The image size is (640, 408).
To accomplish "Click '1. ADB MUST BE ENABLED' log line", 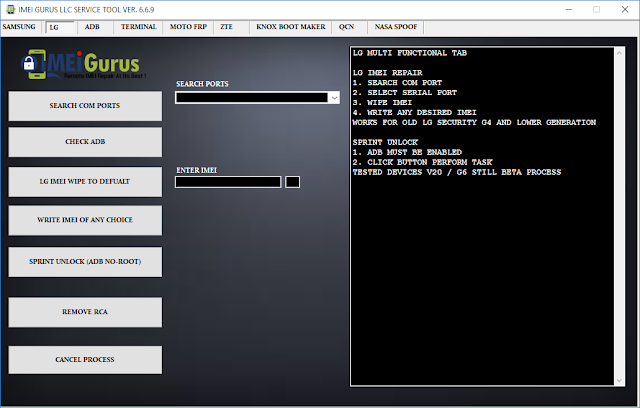I will [407, 152].
